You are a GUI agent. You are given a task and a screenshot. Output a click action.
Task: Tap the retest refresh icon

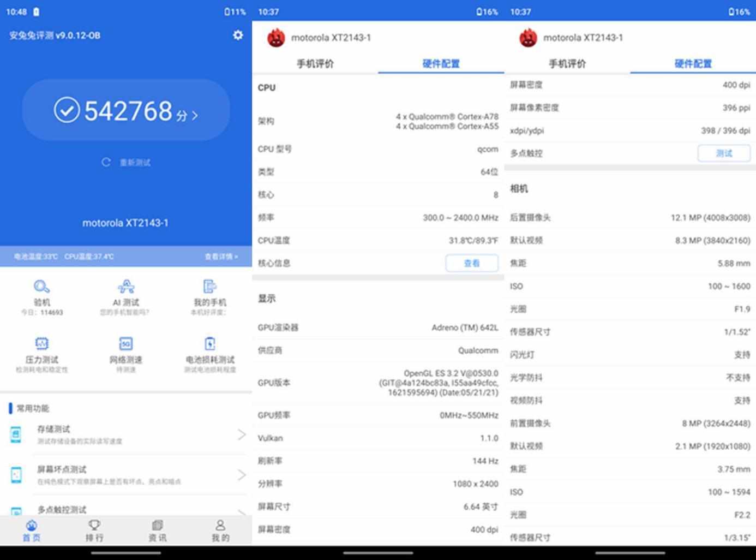(x=106, y=162)
